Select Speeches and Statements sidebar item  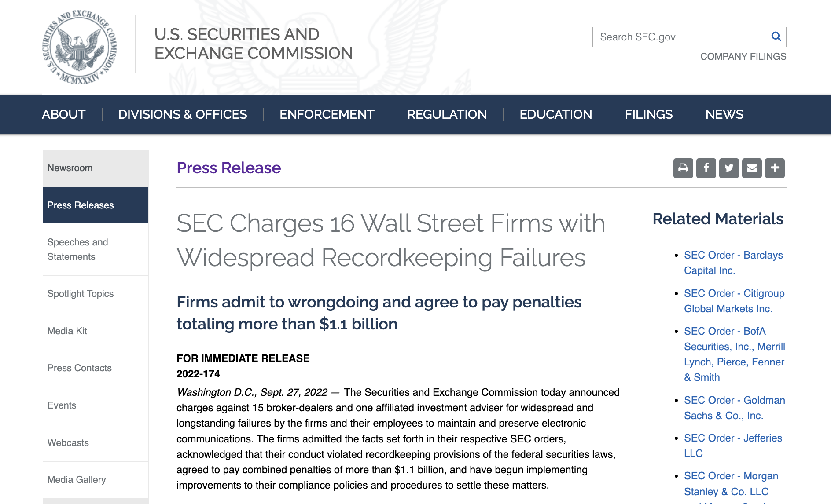click(x=77, y=249)
